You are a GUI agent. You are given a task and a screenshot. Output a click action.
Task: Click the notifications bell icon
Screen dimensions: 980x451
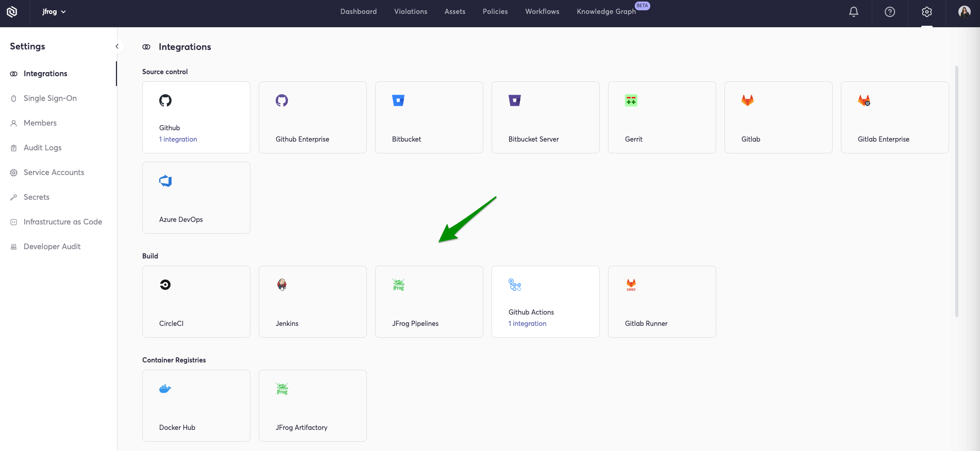854,12
